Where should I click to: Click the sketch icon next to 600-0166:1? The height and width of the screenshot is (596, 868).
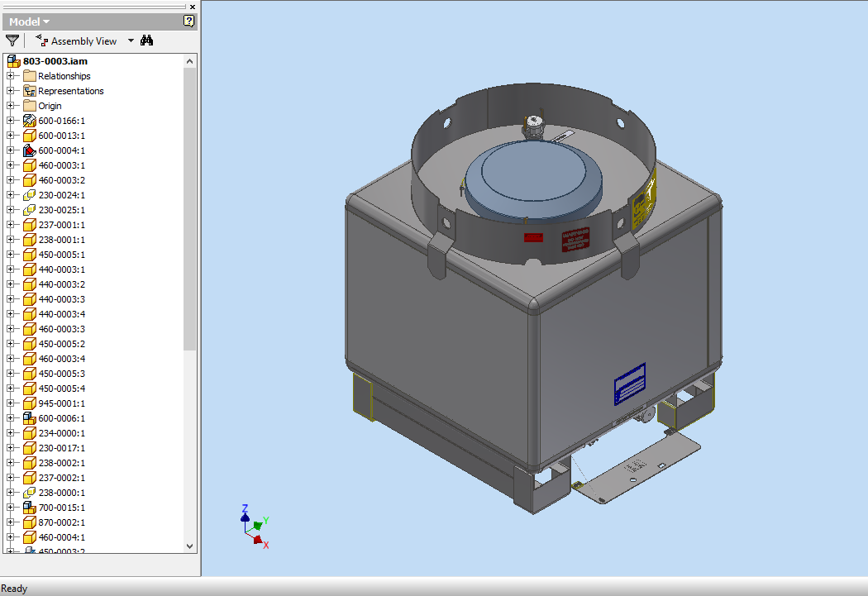click(x=28, y=120)
